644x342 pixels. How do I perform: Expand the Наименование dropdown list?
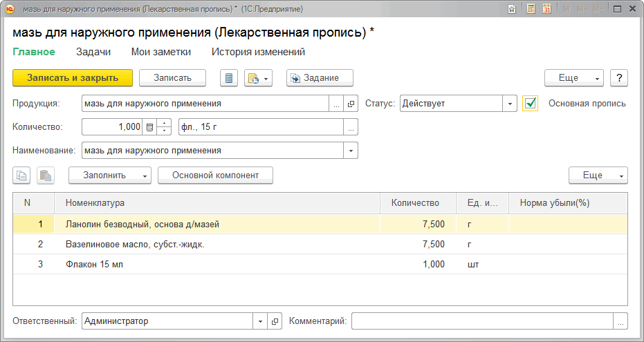pos(351,151)
